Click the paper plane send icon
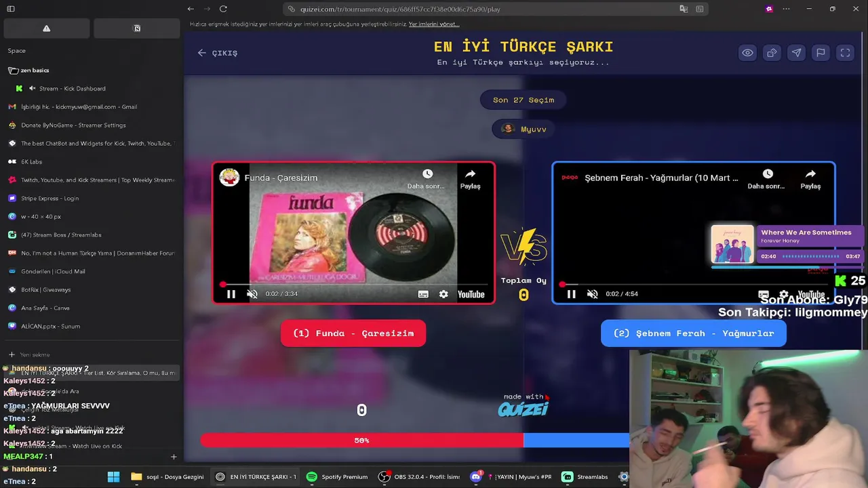 [x=796, y=53]
